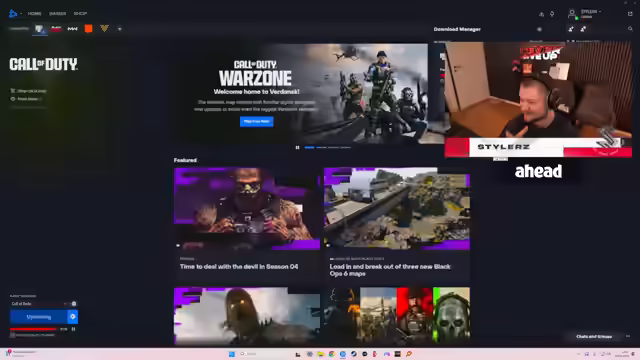Image resolution: width=640 pixels, height=360 pixels.
Task: Click the Play Free Now Warzone button
Action: (x=257, y=121)
